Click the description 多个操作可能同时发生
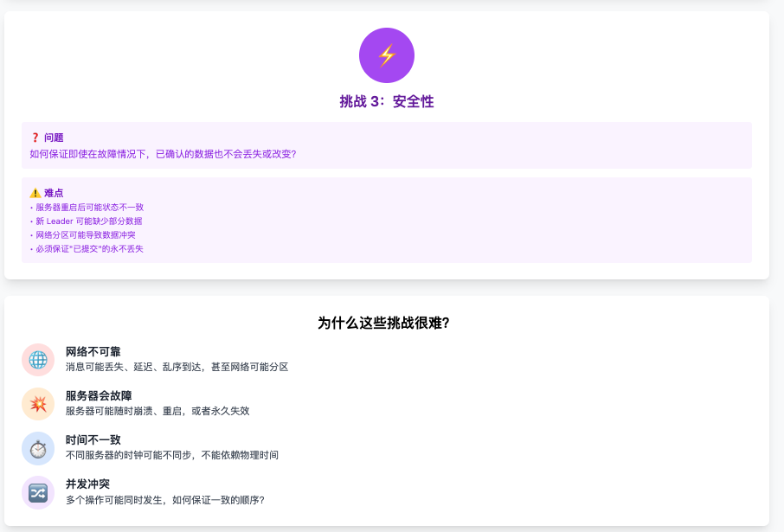 164,499
